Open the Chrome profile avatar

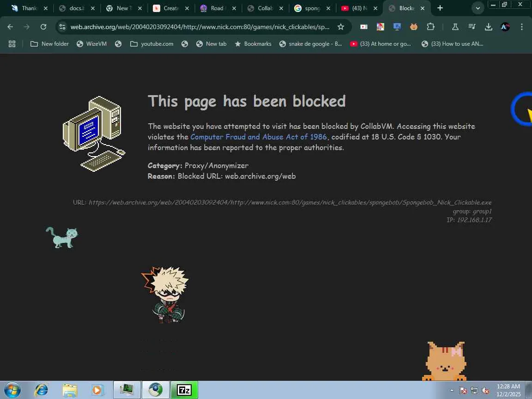505,27
